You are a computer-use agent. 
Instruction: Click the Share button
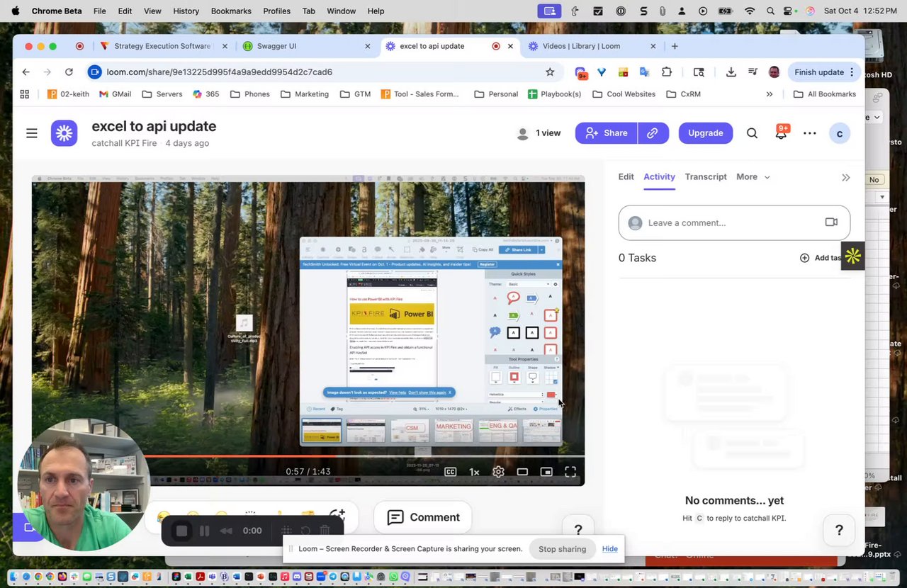[x=606, y=133]
